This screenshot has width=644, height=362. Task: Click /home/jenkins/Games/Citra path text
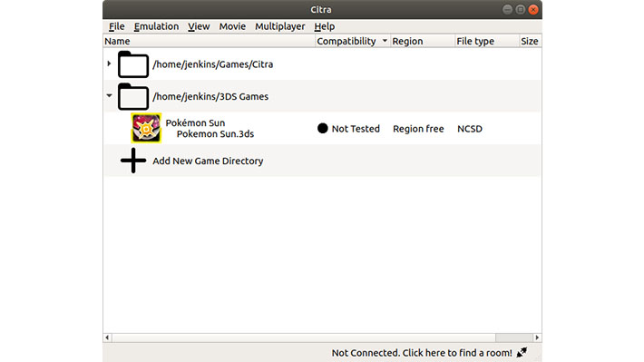pyautogui.click(x=213, y=64)
